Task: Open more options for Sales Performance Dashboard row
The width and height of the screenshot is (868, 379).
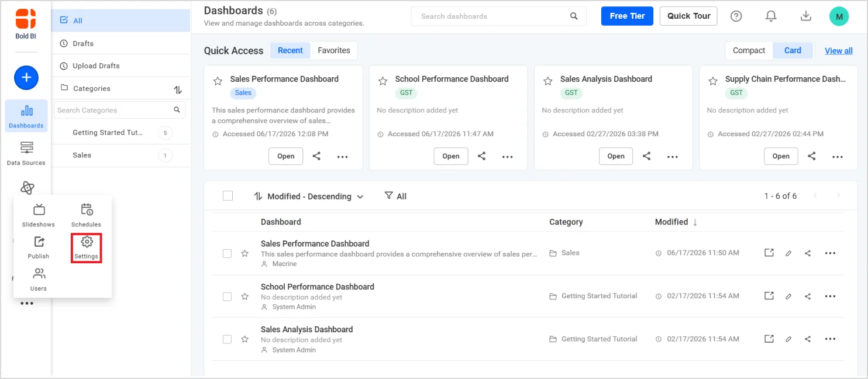Action: 830,253
